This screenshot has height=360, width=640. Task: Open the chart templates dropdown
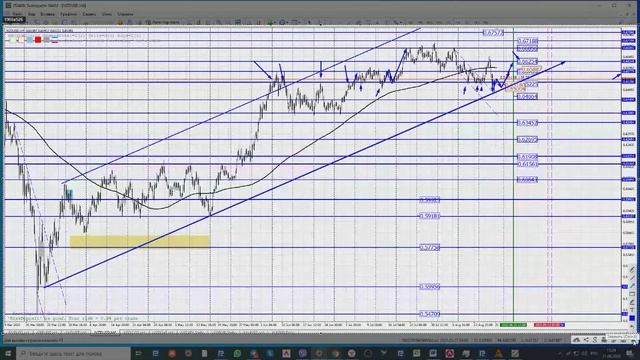pyautogui.click(x=296, y=22)
